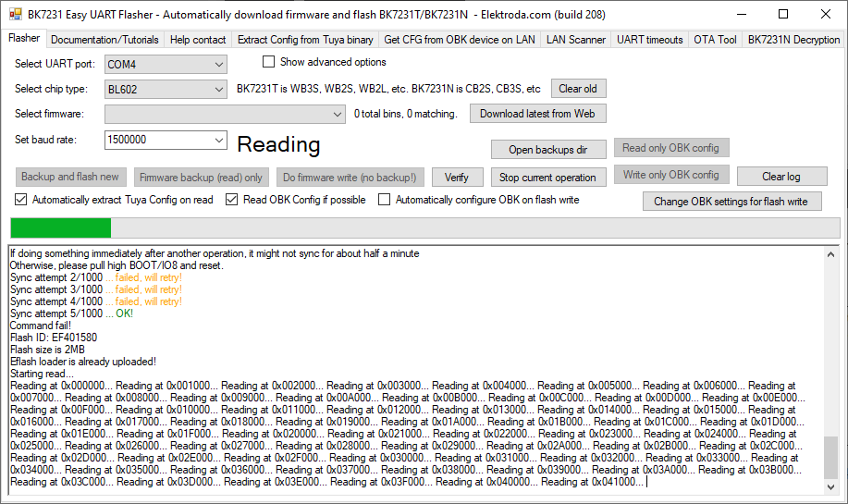848x504 pixels.
Task: Stop current operation button click
Action: coord(548,178)
